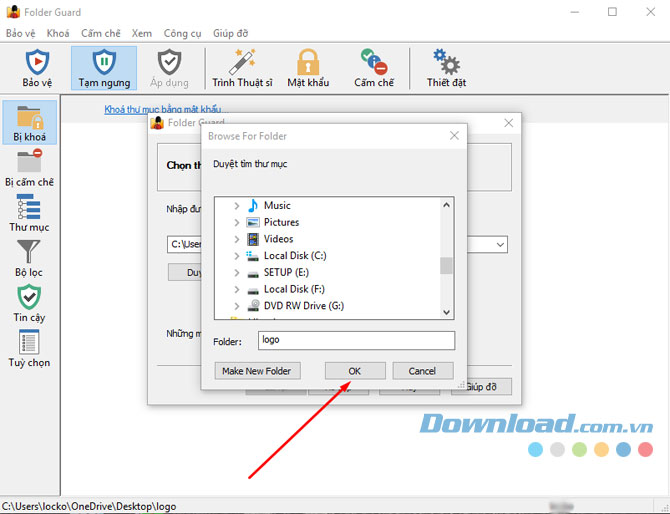Select the Local Disk (C:) drive icon
670x514 pixels.
tap(253, 256)
